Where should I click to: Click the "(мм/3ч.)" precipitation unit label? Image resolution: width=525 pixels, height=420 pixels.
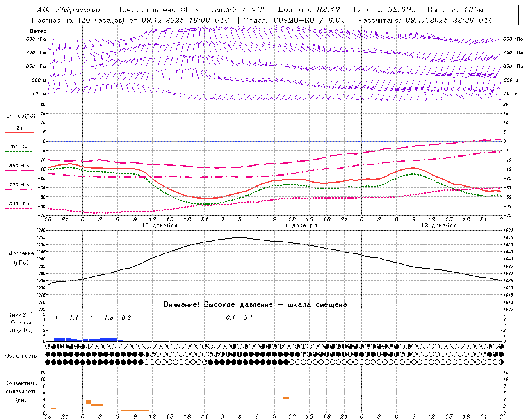[x=21, y=315]
